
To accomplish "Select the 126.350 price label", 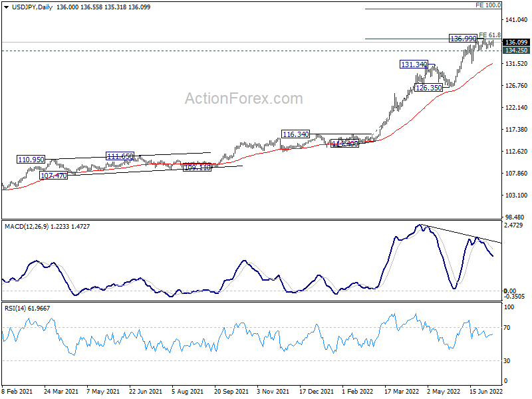I will point(428,88).
